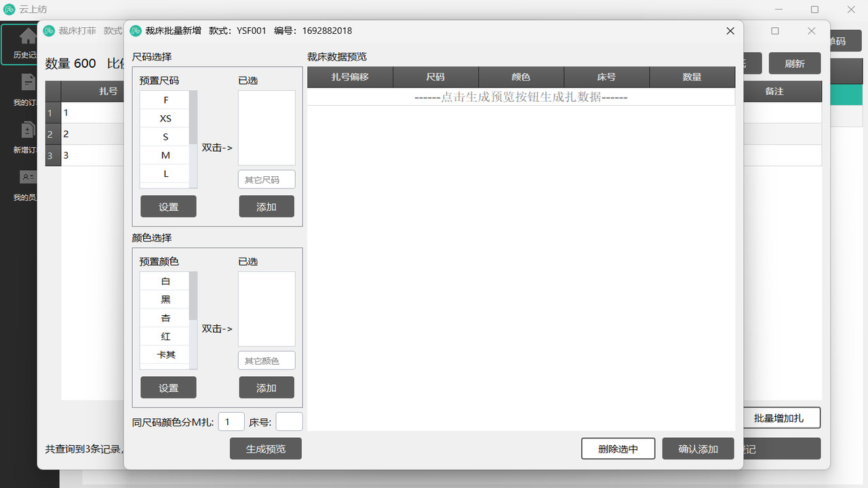Click into the 床号 input field
The height and width of the screenshot is (488, 868).
pyautogui.click(x=289, y=421)
